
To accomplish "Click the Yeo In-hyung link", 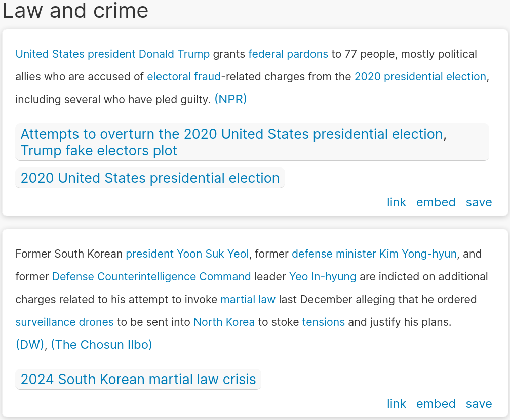I will (x=322, y=276).
